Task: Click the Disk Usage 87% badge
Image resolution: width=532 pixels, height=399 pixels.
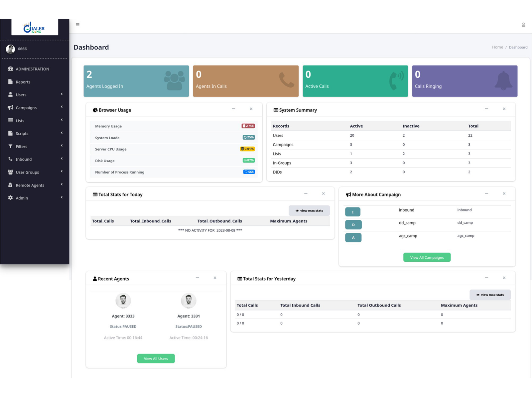Action: point(248,160)
